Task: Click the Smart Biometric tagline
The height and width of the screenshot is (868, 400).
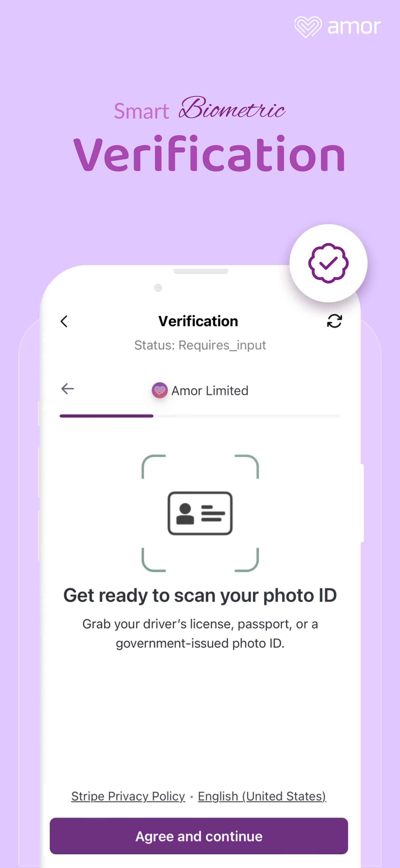Action: pyautogui.click(x=199, y=109)
